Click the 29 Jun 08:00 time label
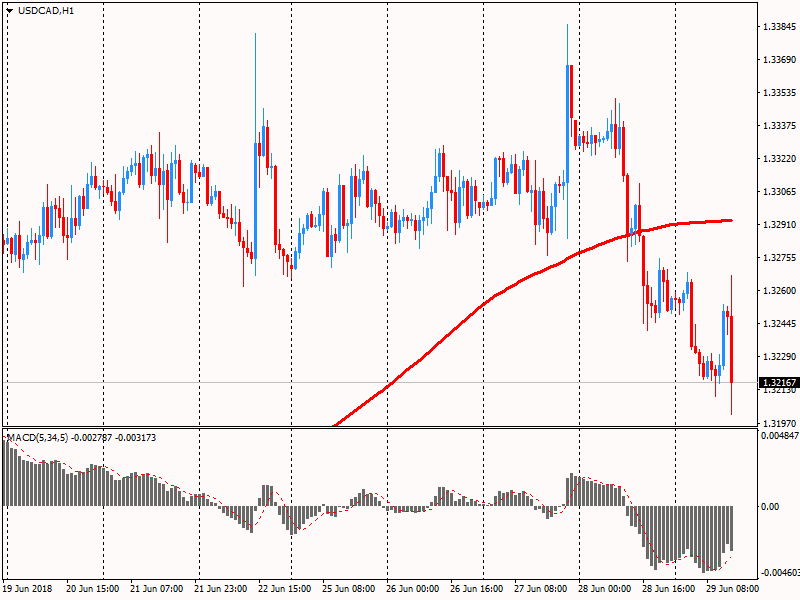The width and height of the screenshot is (800, 600). [x=732, y=590]
